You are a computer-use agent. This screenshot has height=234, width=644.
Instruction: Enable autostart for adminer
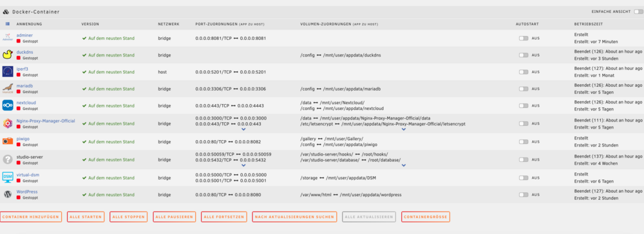click(x=523, y=38)
